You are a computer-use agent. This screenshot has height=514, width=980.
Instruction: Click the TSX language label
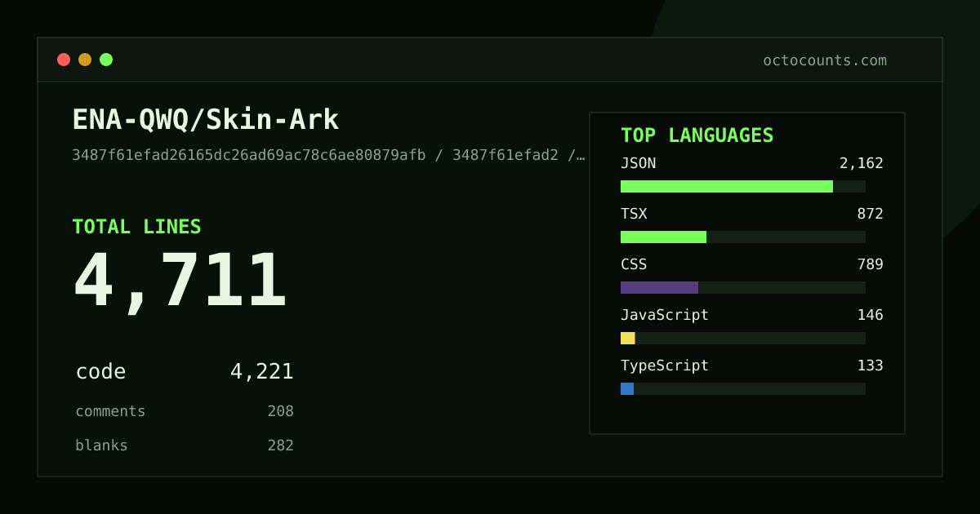(x=634, y=214)
